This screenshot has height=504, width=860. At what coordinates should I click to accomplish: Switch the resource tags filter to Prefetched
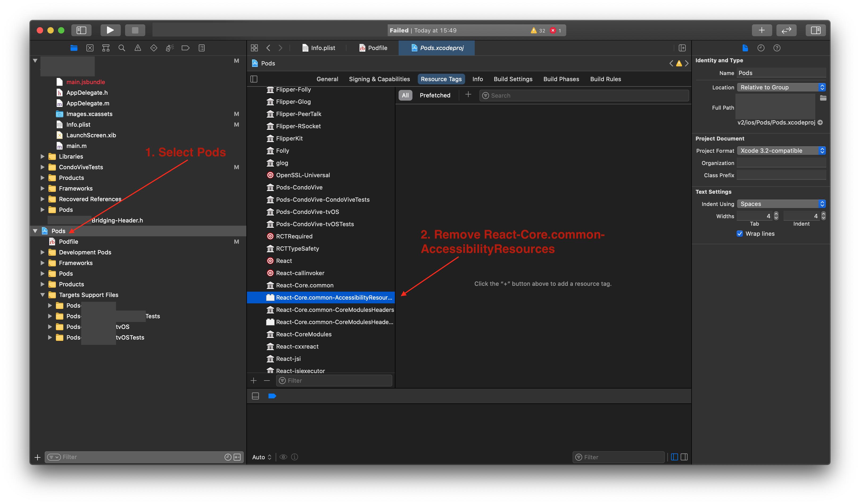tap(435, 95)
